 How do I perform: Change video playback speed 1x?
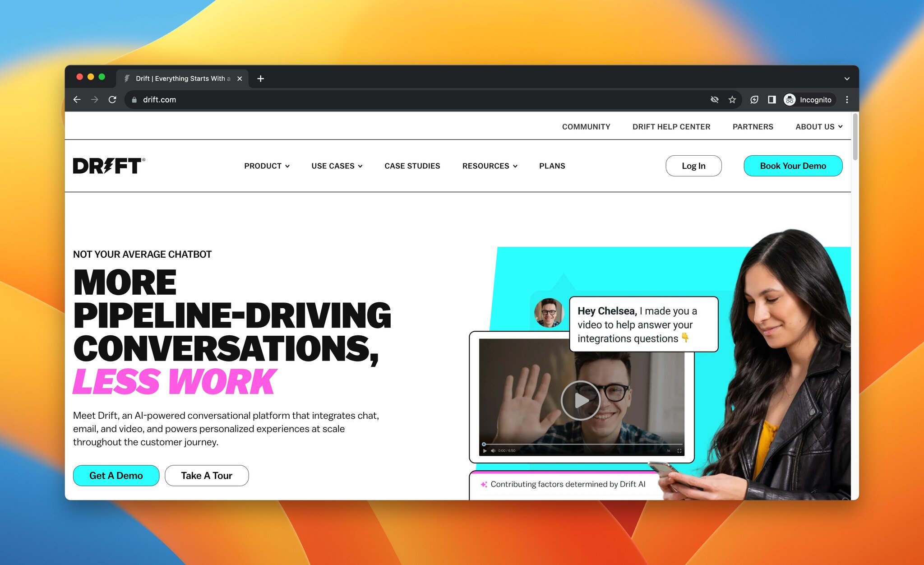click(669, 450)
